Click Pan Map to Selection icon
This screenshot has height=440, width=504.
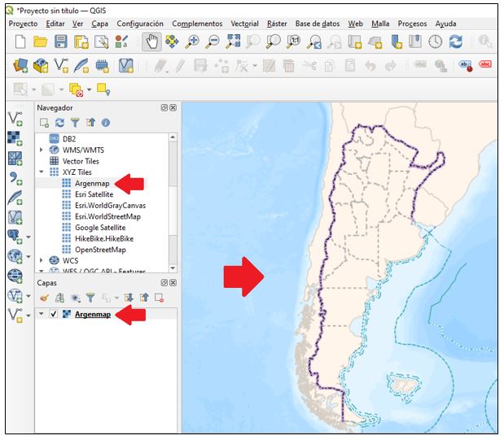pyautogui.click(x=172, y=42)
